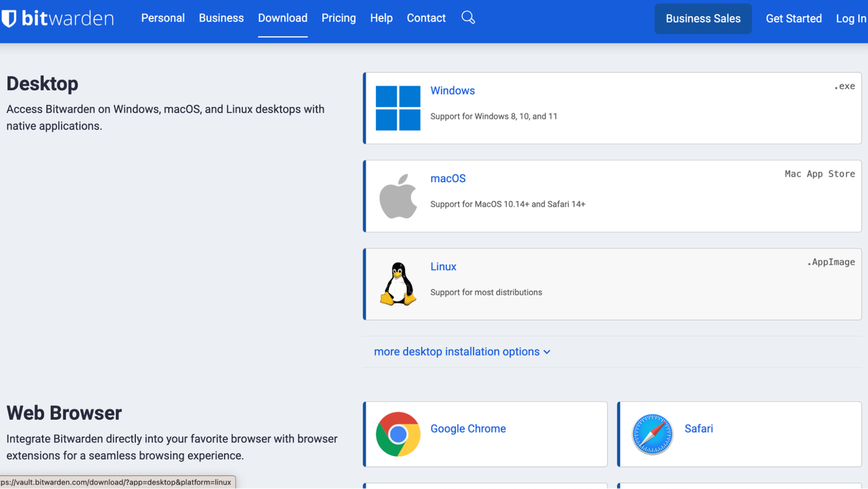Click the Contact nav link
The width and height of the screenshot is (868, 489).
(426, 18)
